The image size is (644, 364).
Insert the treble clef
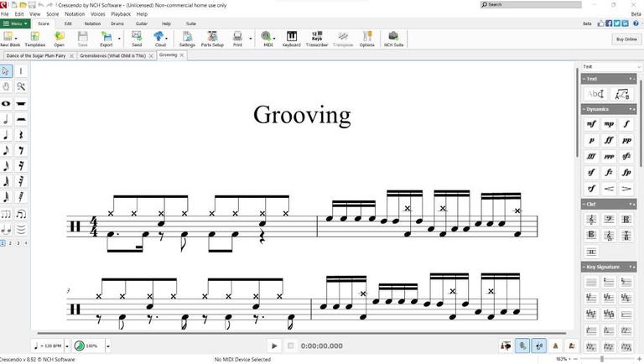[591, 220]
